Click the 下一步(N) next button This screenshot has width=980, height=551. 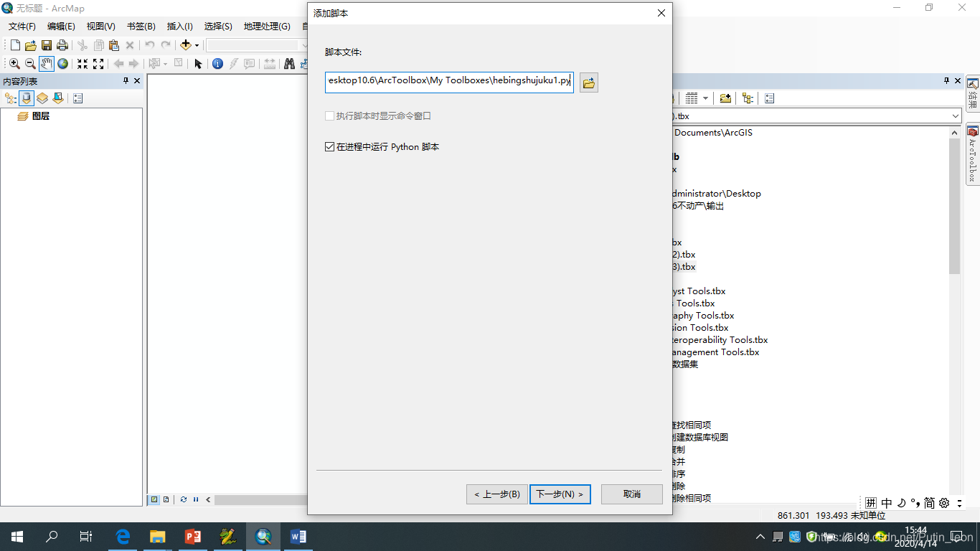pyautogui.click(x=560, y=494)
